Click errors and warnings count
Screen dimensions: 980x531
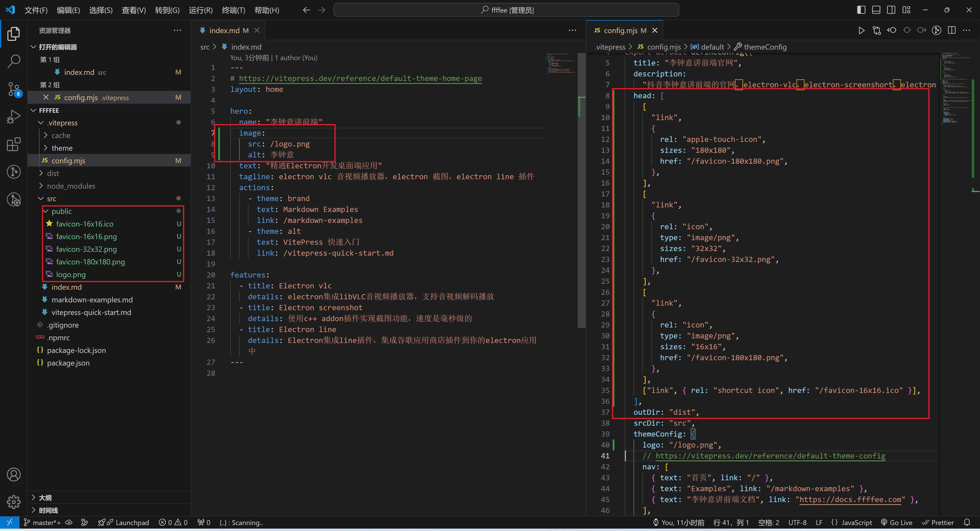[173, 522]
